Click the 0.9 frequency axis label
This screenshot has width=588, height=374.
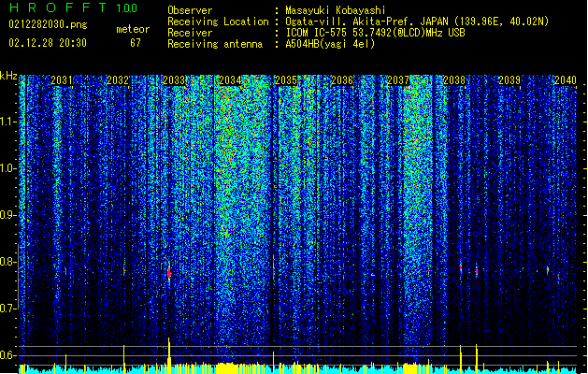(7, 215)
